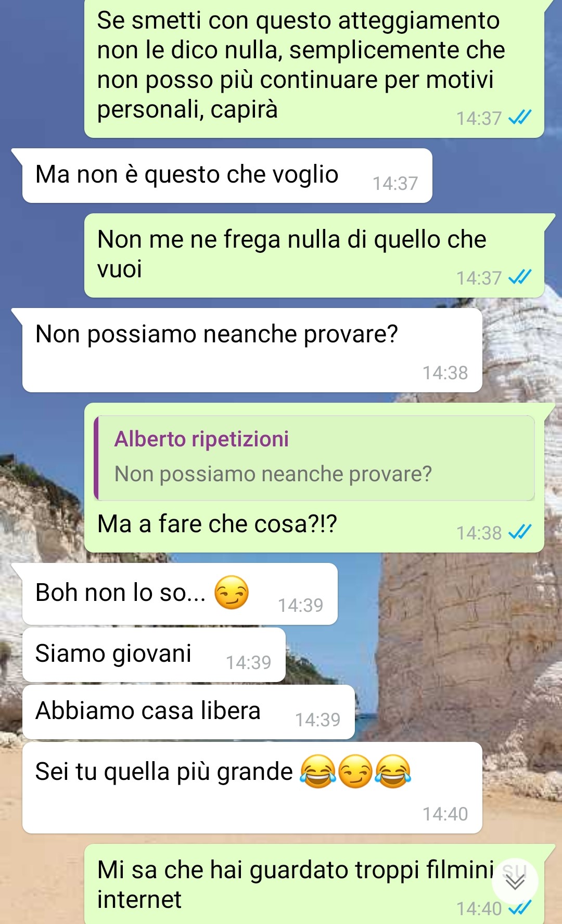Tap blue ticks on the bottom 14:40 message
This screenshot has height=924, width=562.
(x=520, y=908)
